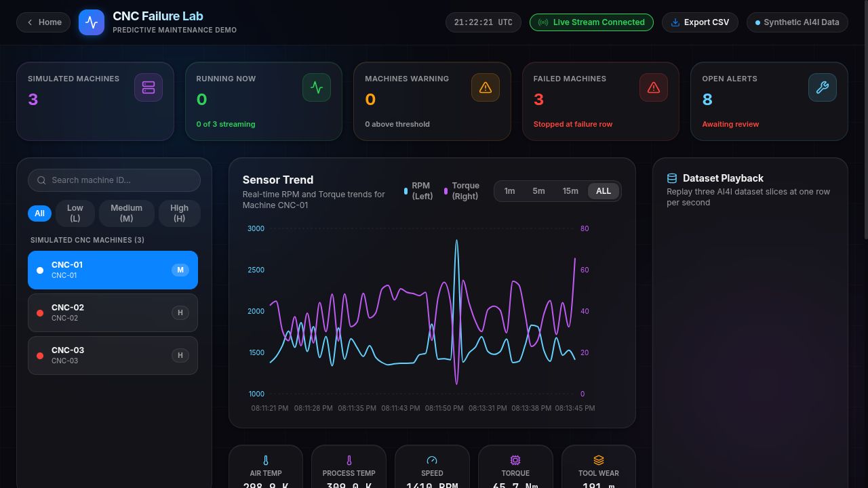Viewport: 868px width, 488px height.
Task: Click the Dataset Playback database icon
Action: coord(672,178)
